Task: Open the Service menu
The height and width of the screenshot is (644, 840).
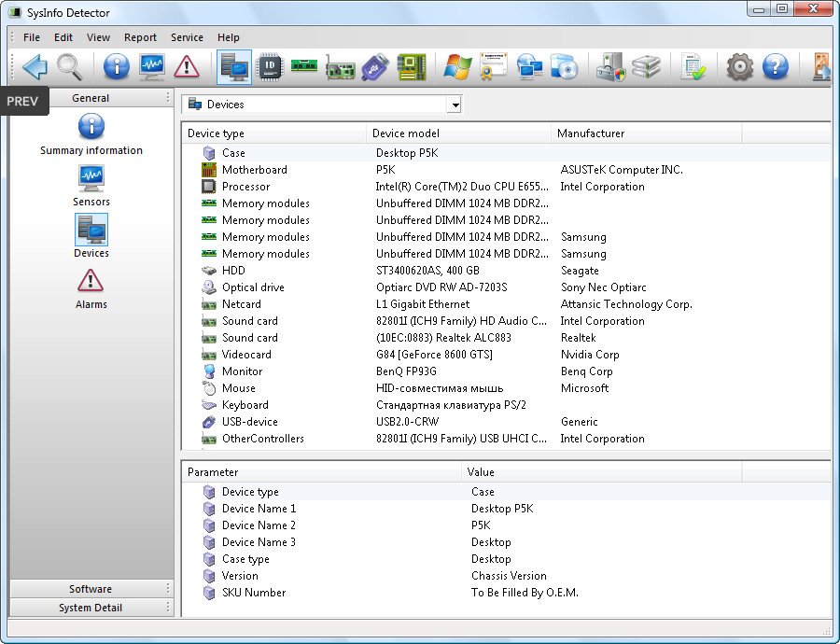Action: pos(187,37)
